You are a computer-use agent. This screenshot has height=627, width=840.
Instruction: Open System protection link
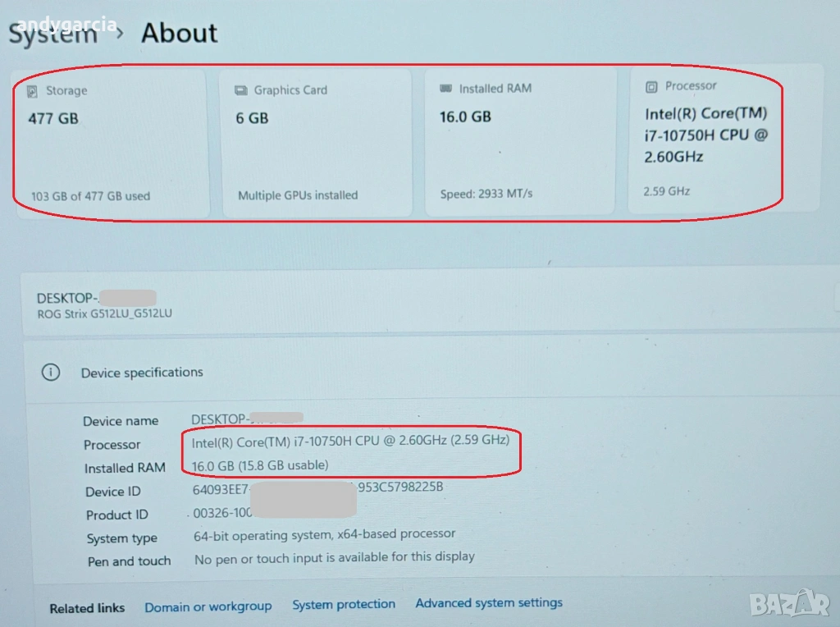(344, 605)
